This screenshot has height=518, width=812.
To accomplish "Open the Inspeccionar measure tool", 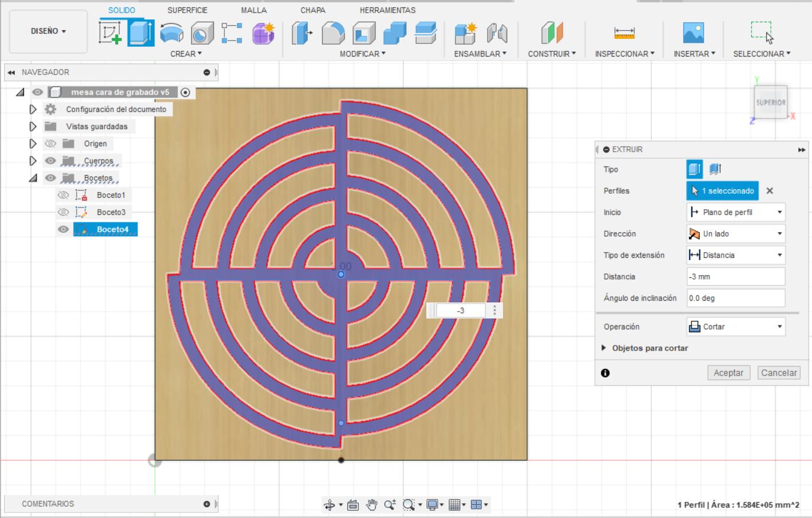I will 624,33.
